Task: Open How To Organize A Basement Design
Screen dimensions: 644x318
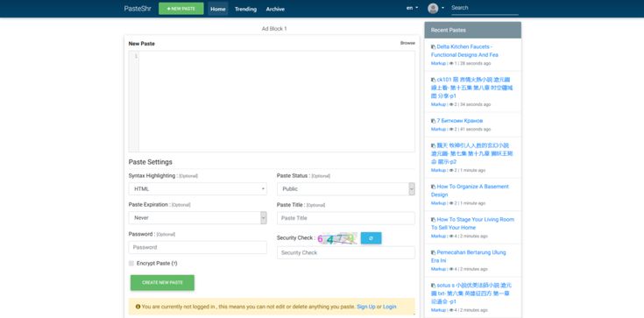Action: (x=470, y=190)
